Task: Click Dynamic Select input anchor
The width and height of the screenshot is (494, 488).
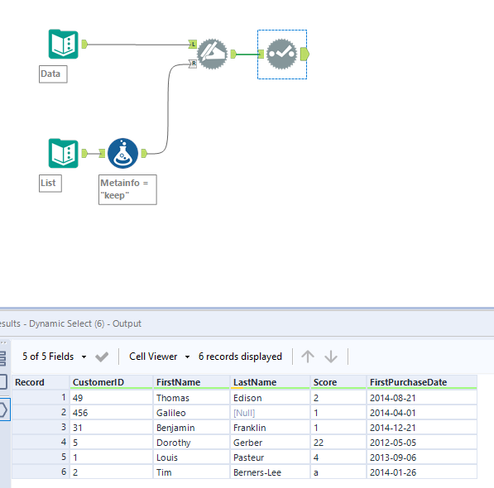Action: point(261,54)
